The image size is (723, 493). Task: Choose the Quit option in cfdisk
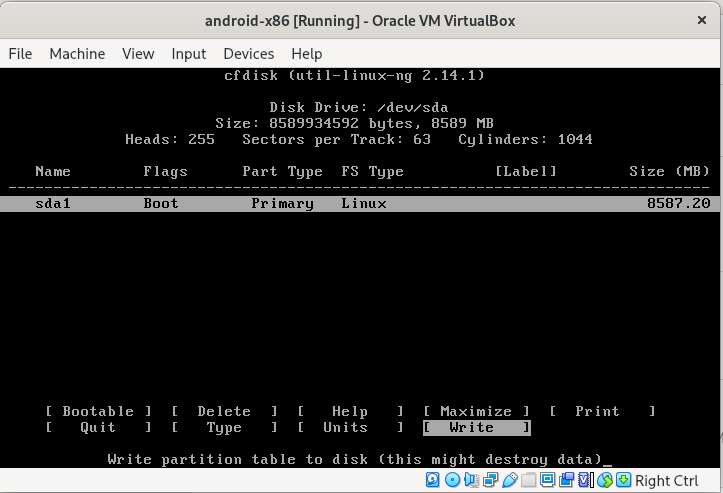(x=98, y=427)
